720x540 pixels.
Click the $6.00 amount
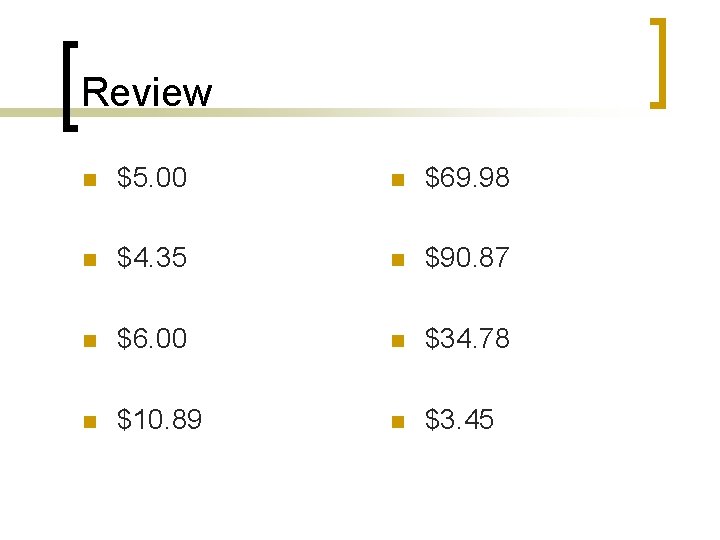point(152,338)
